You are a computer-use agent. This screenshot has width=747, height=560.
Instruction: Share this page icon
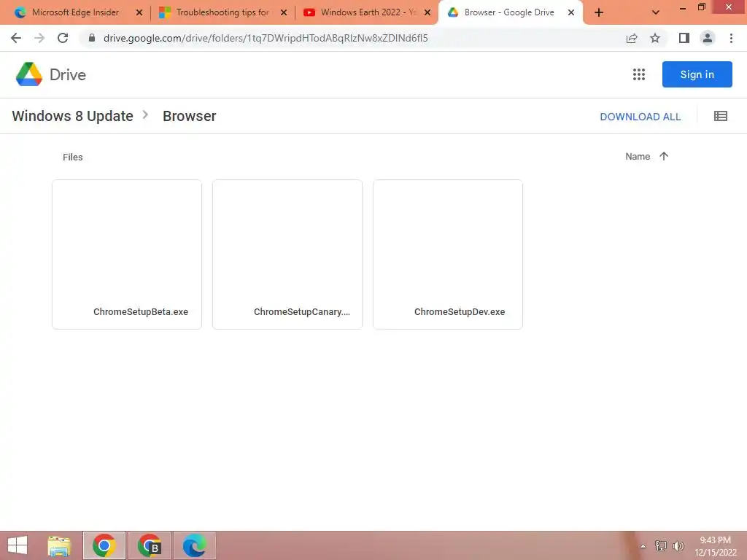(x=632, y=38)
